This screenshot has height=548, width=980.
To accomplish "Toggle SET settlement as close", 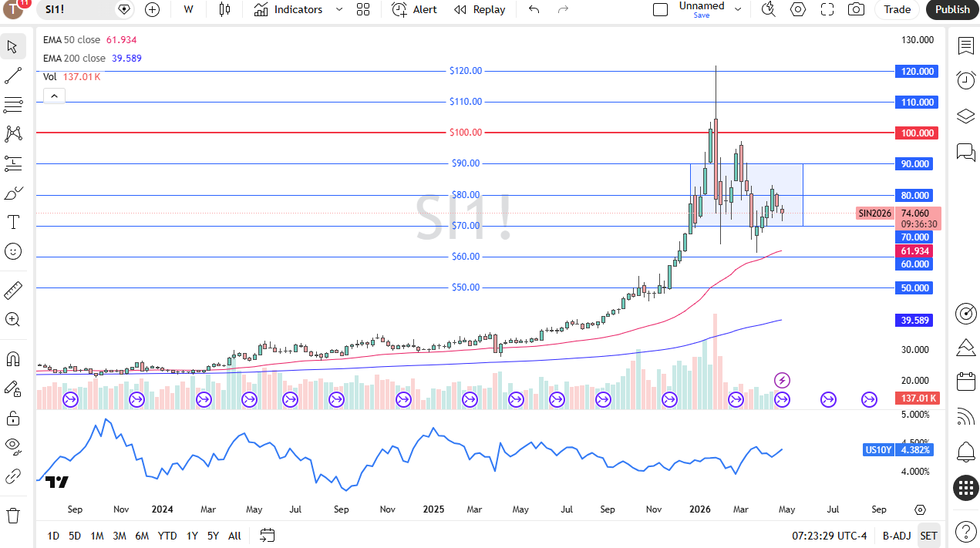I will click(x=928, y=536).
